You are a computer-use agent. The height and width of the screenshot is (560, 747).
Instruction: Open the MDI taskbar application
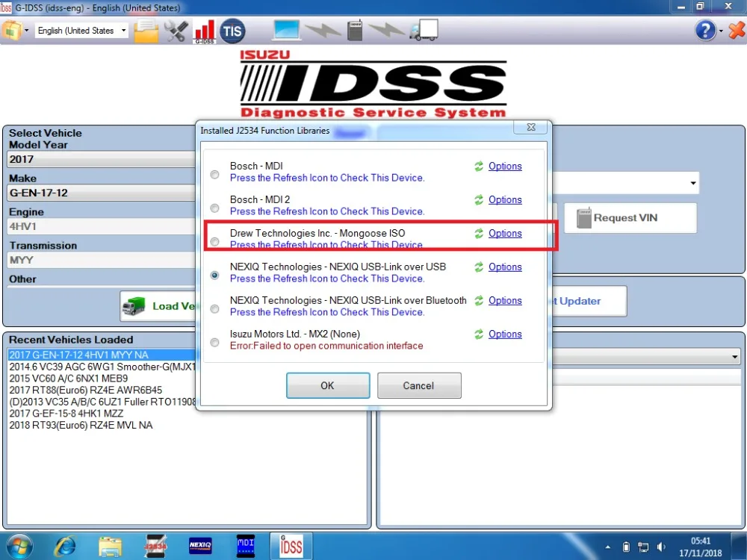coord(245,546)
